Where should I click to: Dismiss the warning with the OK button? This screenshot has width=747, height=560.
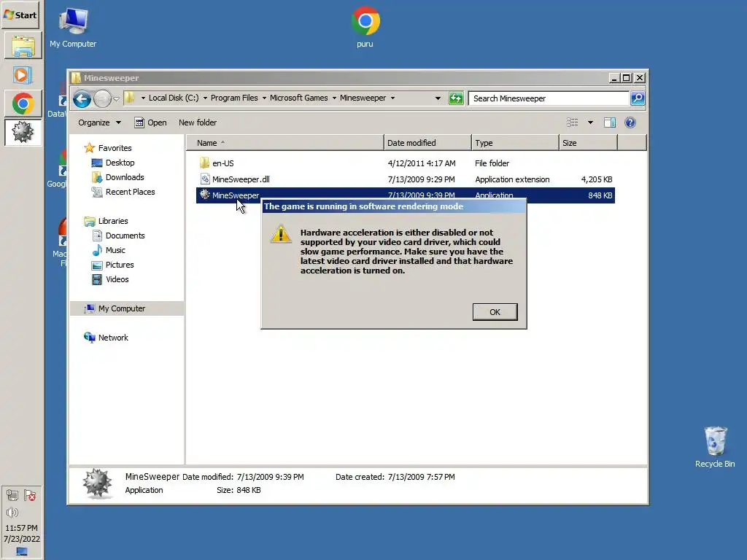pos(495,312)
